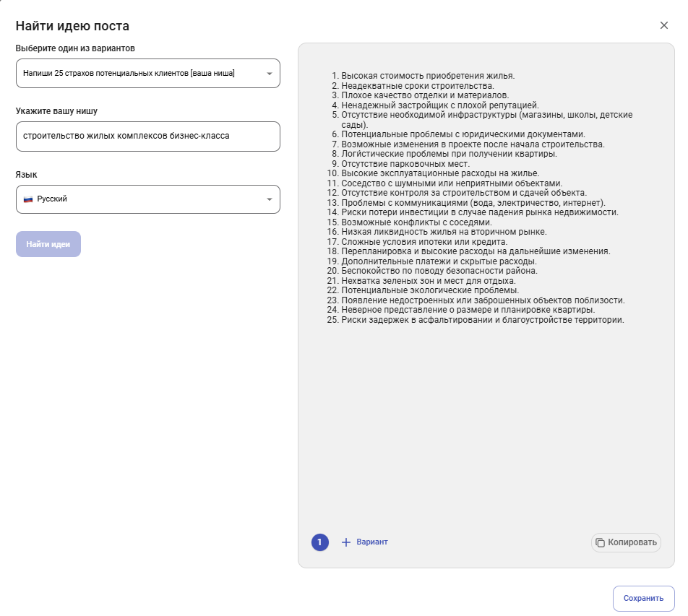Open the "Русский" language dropdown arrow
The image size is (688, 616).
point(269,199)
